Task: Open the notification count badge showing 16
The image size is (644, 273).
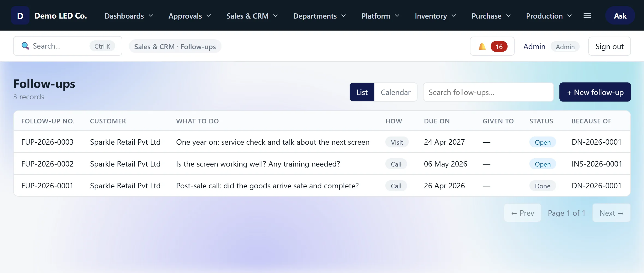Action: pyautogui.click(x=499, y=46)
